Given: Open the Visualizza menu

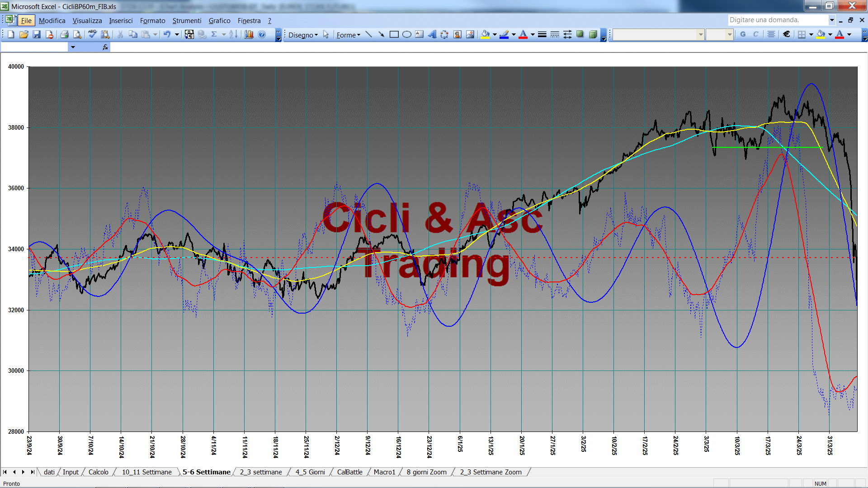Looking at the screenshot, I should point(87,20).
